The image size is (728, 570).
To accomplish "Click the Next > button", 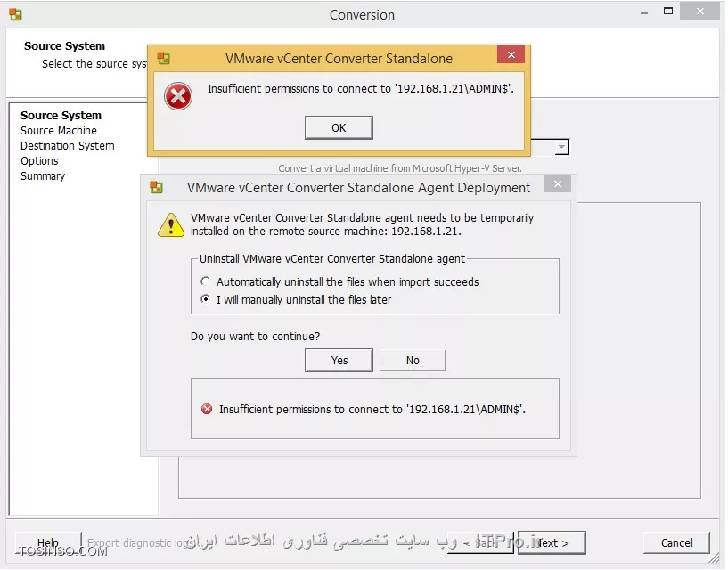I will (x=552, y=542).
